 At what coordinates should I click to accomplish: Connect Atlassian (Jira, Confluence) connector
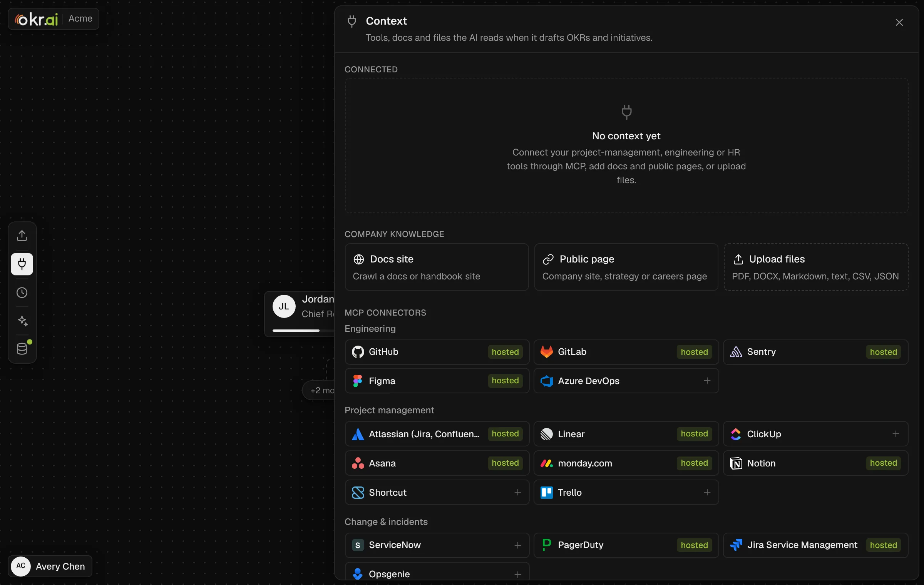point(437,434)
